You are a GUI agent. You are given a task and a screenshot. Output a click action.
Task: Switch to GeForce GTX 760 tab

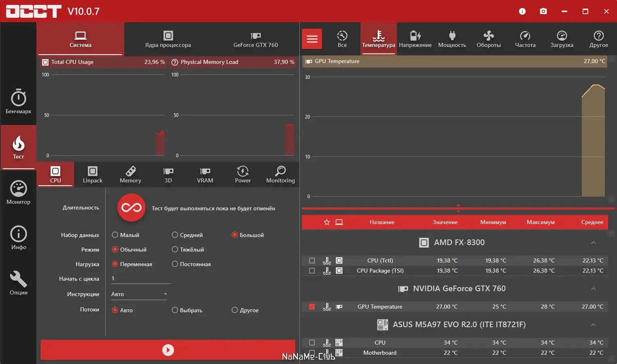(x=256, y=39)
